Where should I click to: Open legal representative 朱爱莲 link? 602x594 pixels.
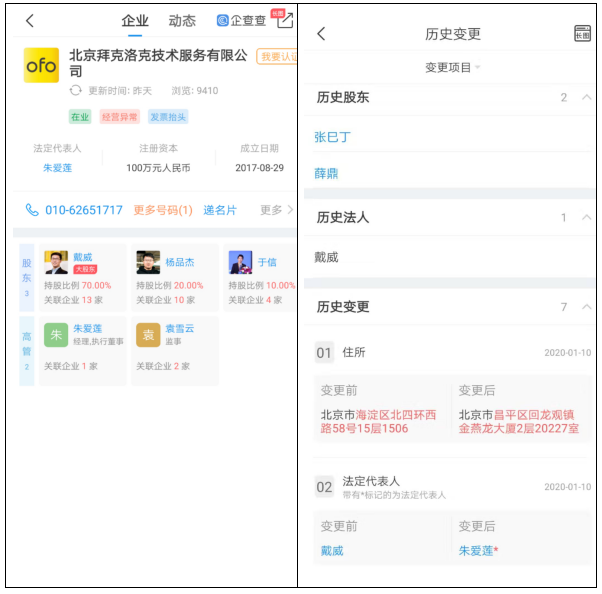[57, 168]
